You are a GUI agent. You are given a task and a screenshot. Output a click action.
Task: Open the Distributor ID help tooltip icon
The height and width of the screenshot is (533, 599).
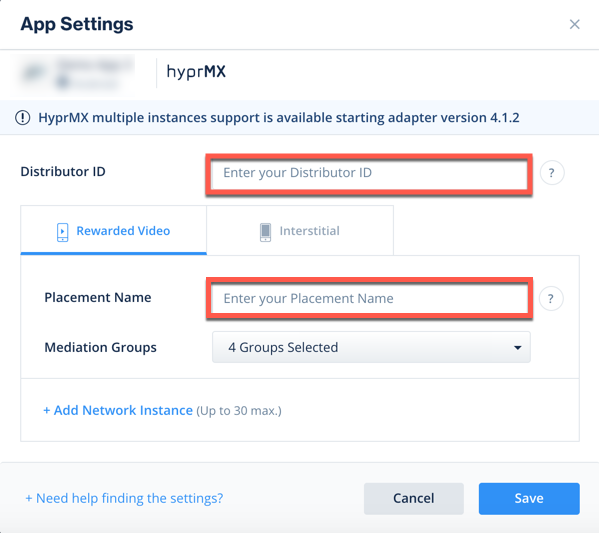pos(552,173)
